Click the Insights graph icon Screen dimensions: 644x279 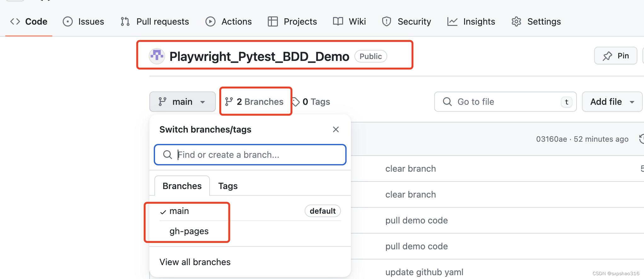point(452,21)
